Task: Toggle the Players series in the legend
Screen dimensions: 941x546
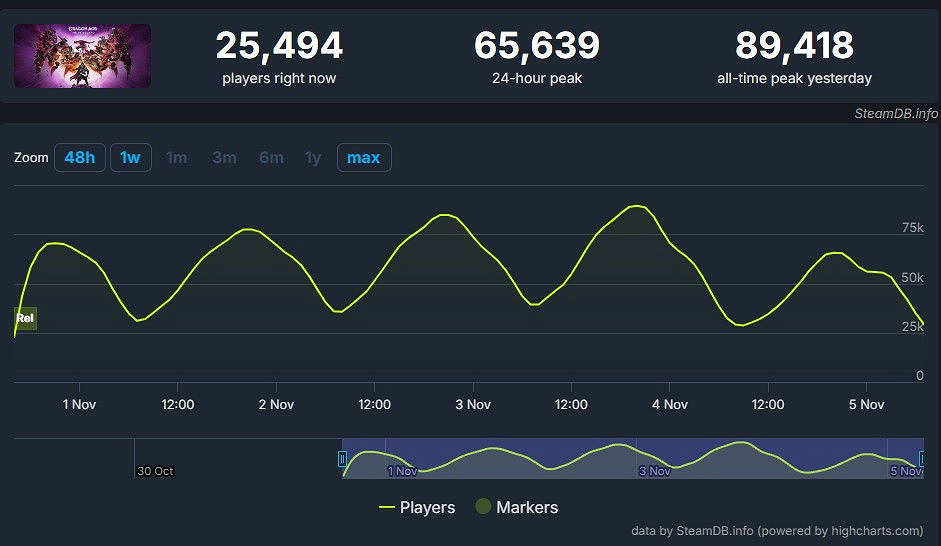Action: pyautogui.click(x=427, y=507)
